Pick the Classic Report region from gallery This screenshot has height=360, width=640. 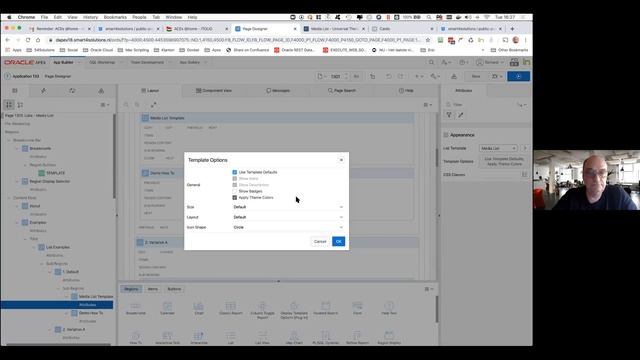231,308
